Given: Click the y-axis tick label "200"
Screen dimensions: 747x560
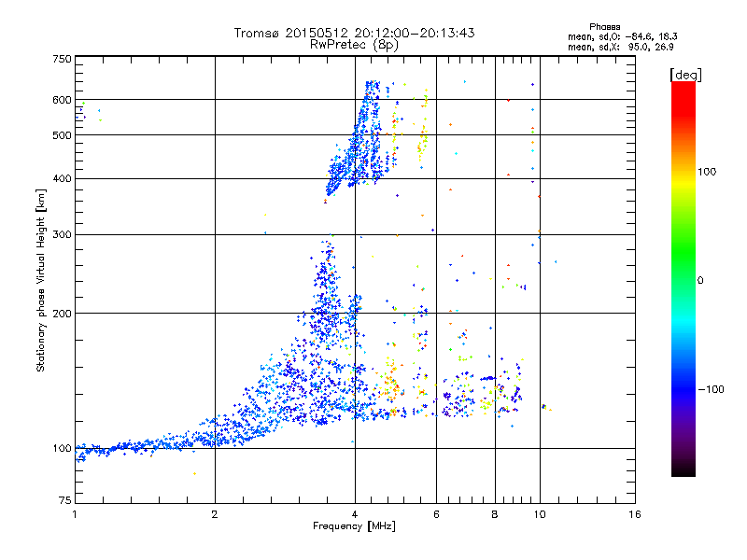Looking at the screenshot, I should (x=62, y=314).
